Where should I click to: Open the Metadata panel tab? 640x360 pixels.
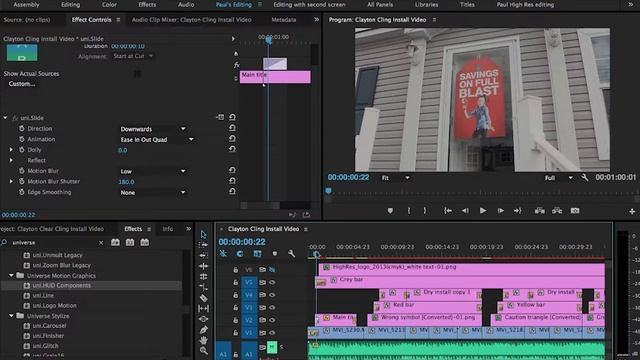[284, 20]
